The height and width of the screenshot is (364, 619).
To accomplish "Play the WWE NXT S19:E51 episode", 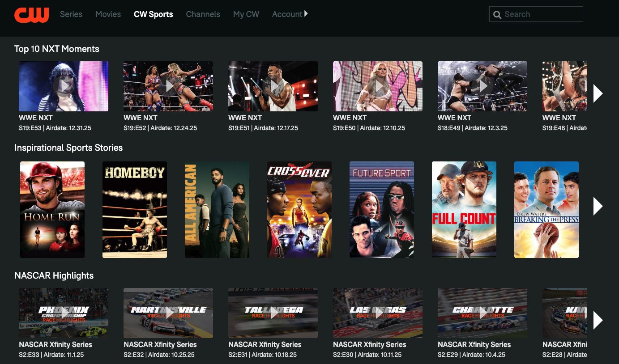I will tap(273, 86).
